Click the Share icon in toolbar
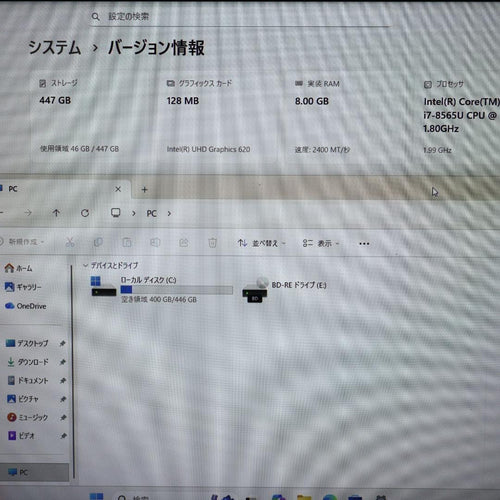The height and width of the screenshot is (500, 500). pos(184,242)
